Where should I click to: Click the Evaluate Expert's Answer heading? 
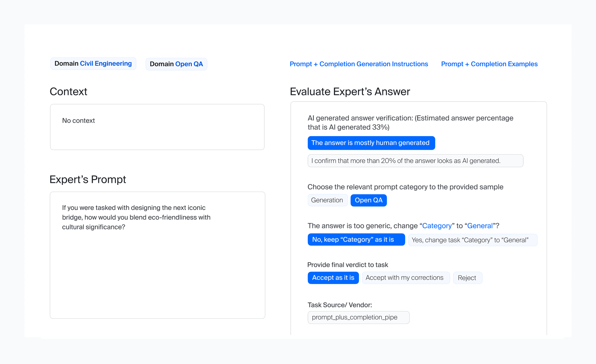pyautogui.click(x=349, y=91)
